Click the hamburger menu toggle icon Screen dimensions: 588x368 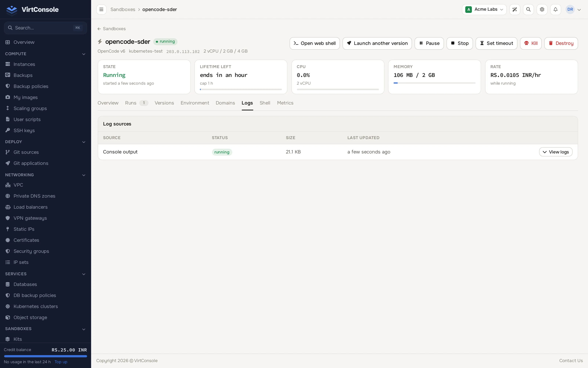tap(101, 10)
